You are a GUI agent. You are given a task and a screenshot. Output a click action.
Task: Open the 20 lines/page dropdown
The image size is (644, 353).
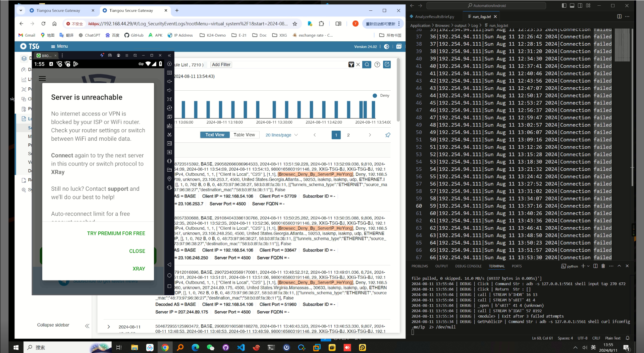tap(281, 135)
